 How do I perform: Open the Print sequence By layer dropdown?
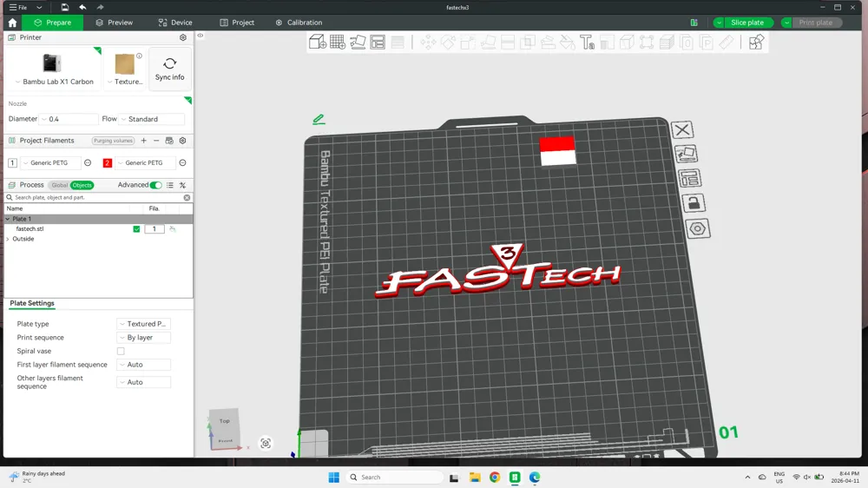[143, 337]
